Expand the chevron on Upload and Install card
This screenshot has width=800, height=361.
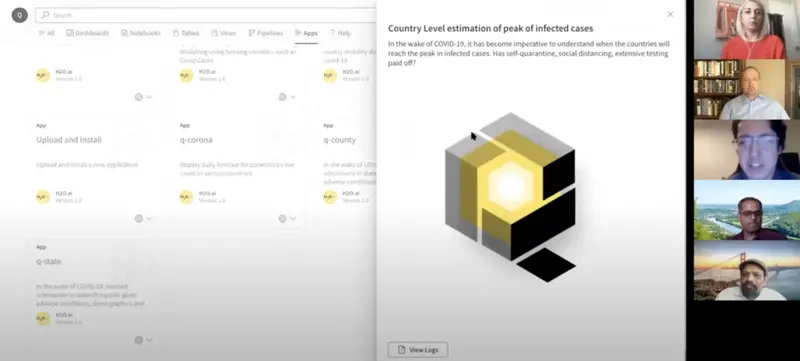click(149, 218)
